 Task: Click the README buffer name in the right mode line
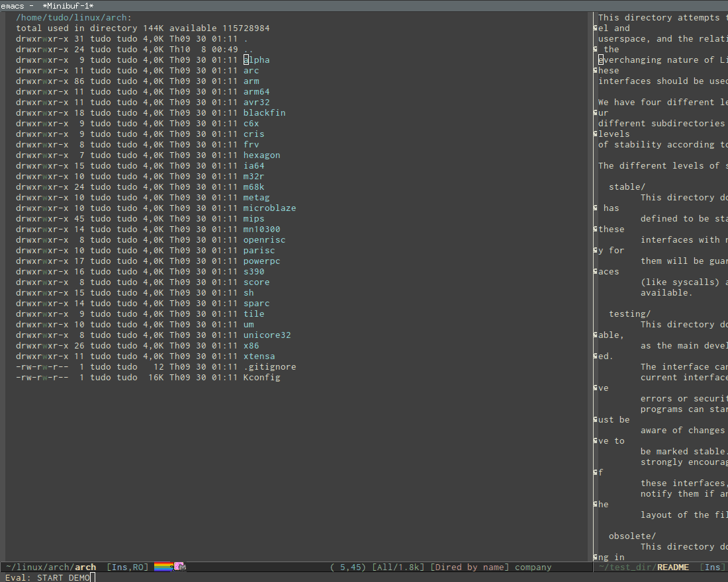coord(673,567)
